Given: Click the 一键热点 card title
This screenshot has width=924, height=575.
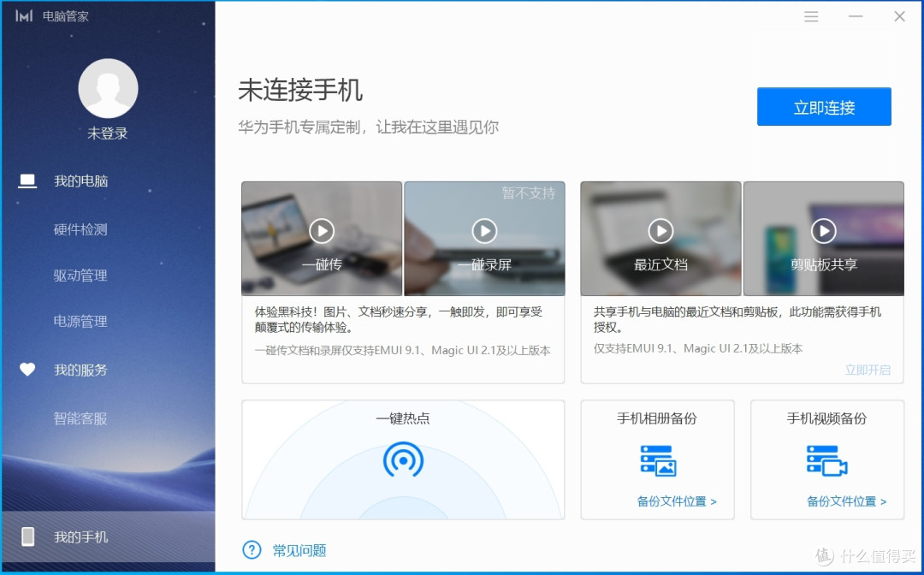Looking at the screenshot, I should tap(403, 418).
